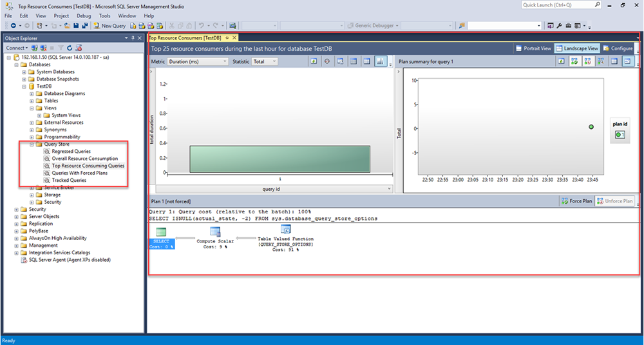
Task: Open the Metric dropdown showing Duration (ms)
Action: coord(197,61)
